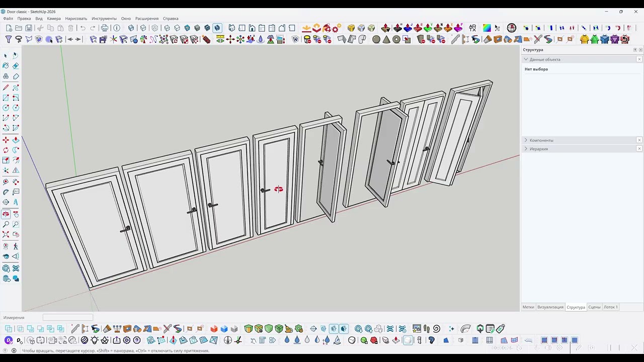Close the Иерархия panel
This screenshot has height=362, width=644.
pos(639,149)
